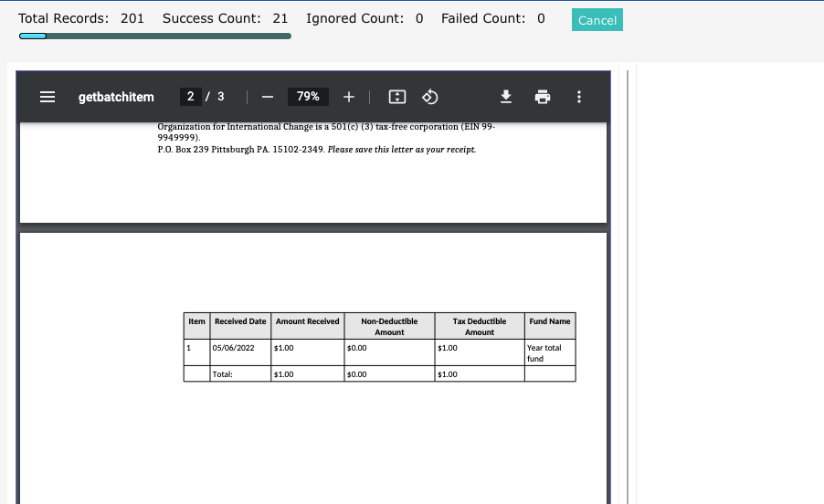This screenshot has height=504, width=824.
Task: Click the Tax Deductible Amount header
Action: click(x=480, y=326)
